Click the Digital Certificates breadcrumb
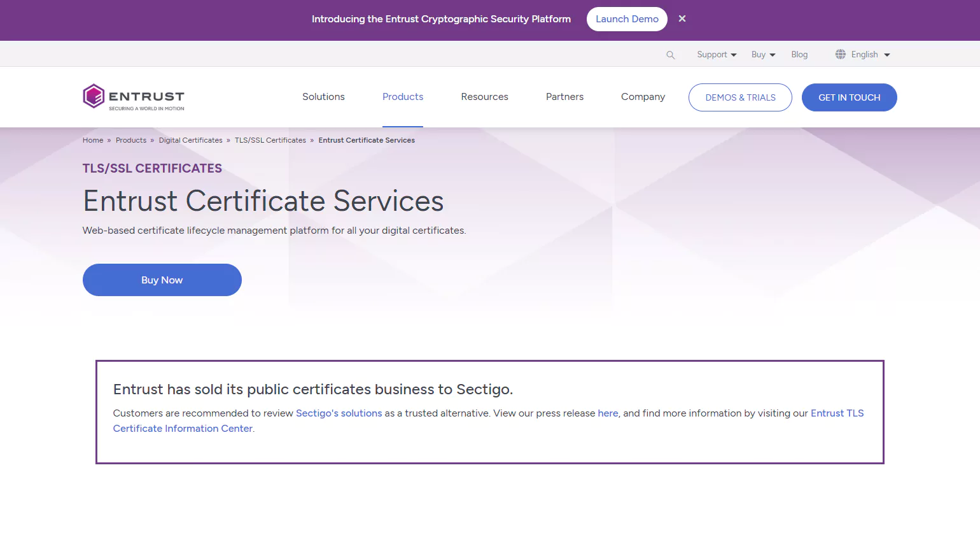Image resolution: width=980 pixels, height=535 pixels. [x=190, y=140]
